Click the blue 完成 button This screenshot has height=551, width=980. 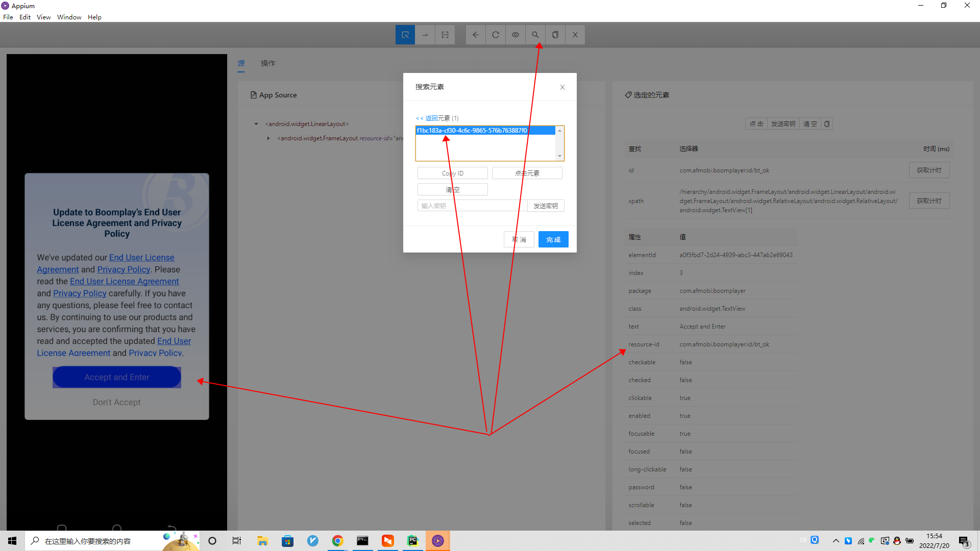tap(553, 239)
